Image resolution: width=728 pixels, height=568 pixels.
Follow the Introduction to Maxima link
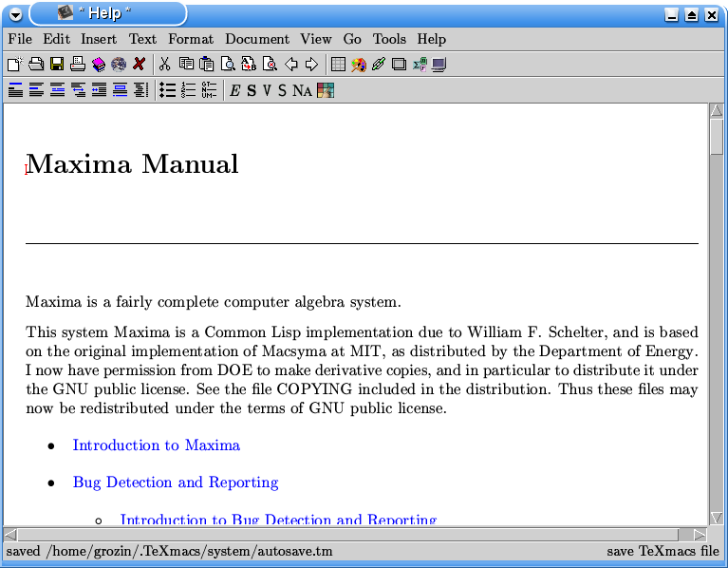[x=157, y=445]
